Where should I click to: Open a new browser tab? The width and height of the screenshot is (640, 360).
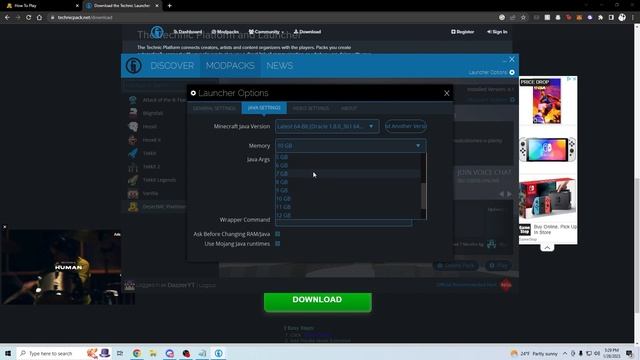pyautogui.click(x=169, y=6)
